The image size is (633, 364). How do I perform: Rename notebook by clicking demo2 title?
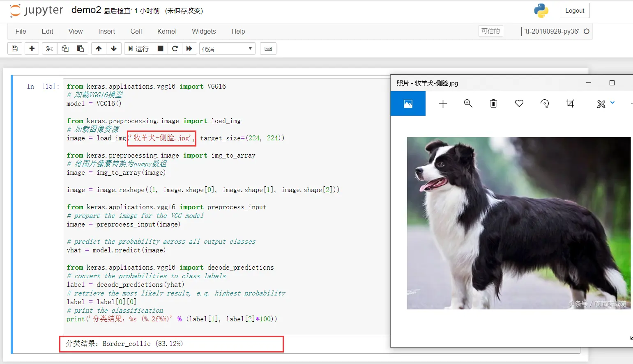[86, 10]
